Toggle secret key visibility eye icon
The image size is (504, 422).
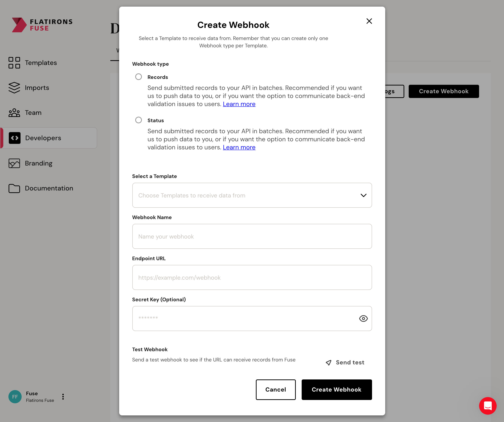tap(363, 318)
